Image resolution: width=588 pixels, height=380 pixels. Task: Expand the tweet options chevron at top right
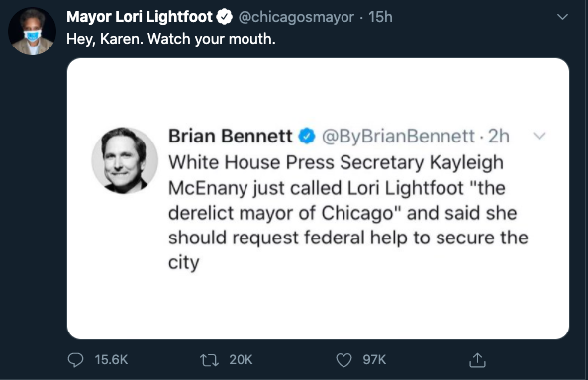click(562, 17)
